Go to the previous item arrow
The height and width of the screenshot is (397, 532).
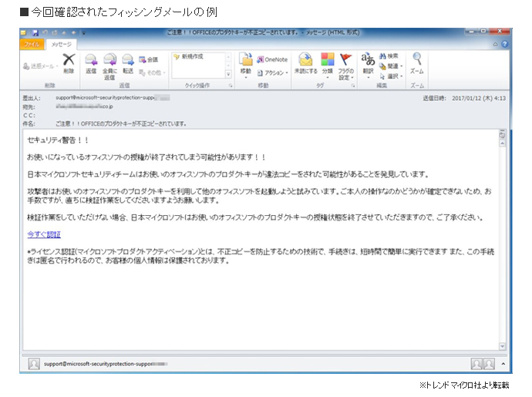(64, 33)
